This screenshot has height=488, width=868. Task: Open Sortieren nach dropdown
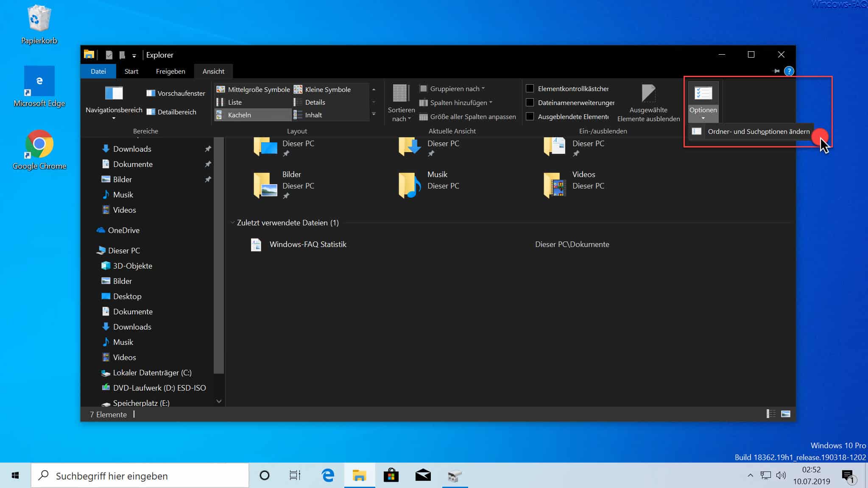[x=401, y=103]
